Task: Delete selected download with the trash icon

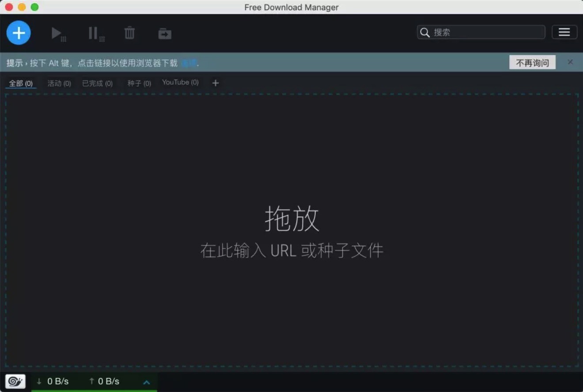Action: click(x=129, y=33)
